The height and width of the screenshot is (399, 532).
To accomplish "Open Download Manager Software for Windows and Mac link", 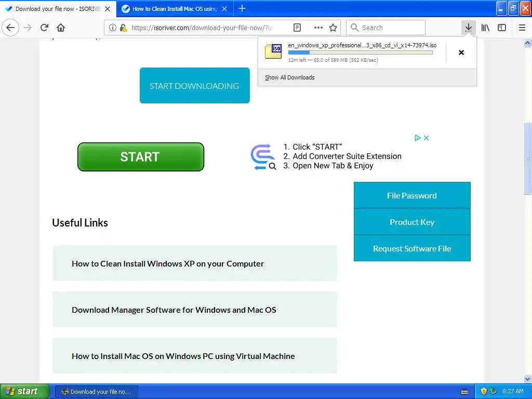I will click(174, 310).
